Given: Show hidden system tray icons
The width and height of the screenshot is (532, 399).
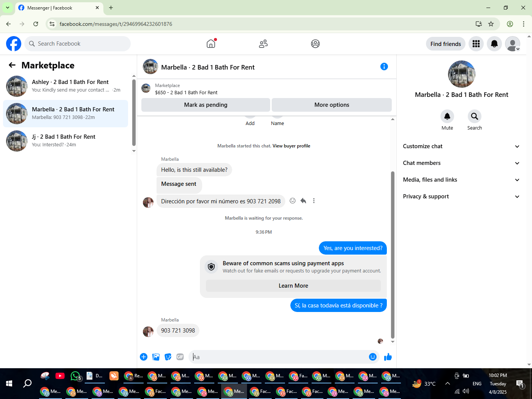Looking at the screenshot, I should click(x=447, y=383).
